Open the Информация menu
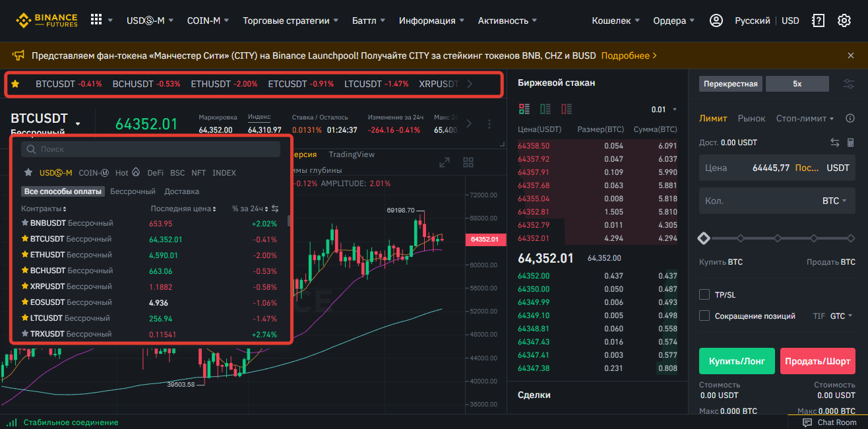 point(431,20)
